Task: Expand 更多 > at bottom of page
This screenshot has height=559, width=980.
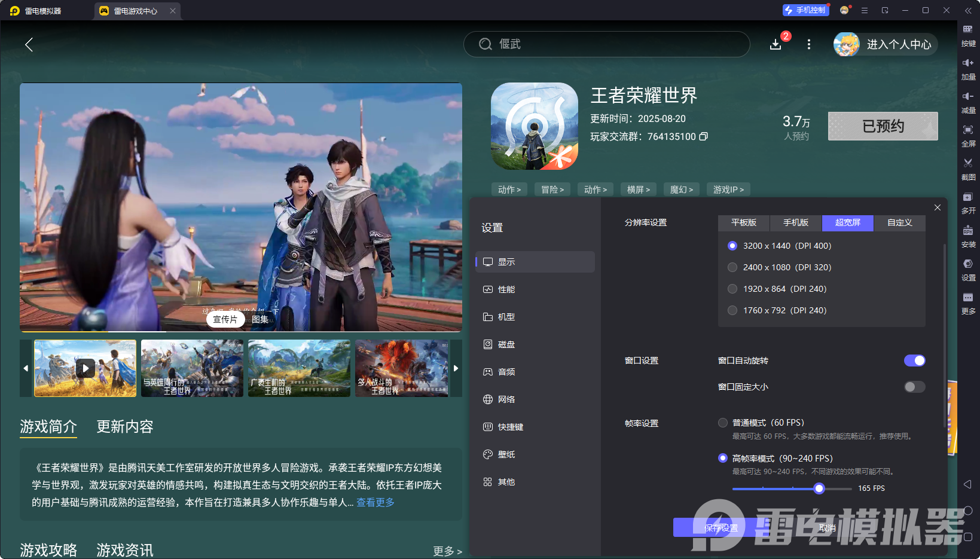Action: (x=447, y=551)
